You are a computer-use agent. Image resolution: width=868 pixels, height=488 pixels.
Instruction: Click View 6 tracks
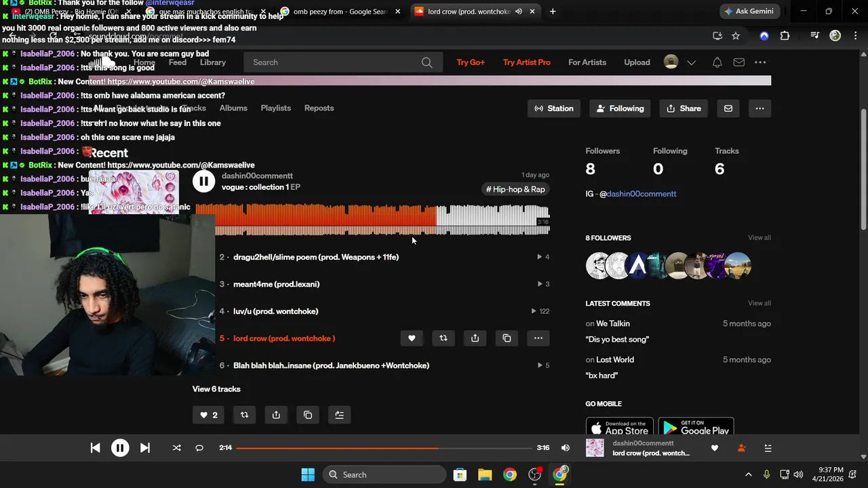(x=216, y=389)
